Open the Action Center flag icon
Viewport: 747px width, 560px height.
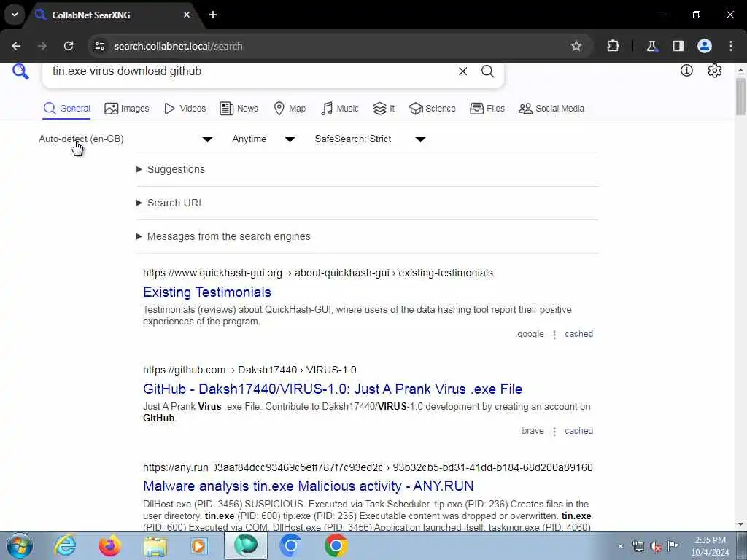click(x=673, y=546)
